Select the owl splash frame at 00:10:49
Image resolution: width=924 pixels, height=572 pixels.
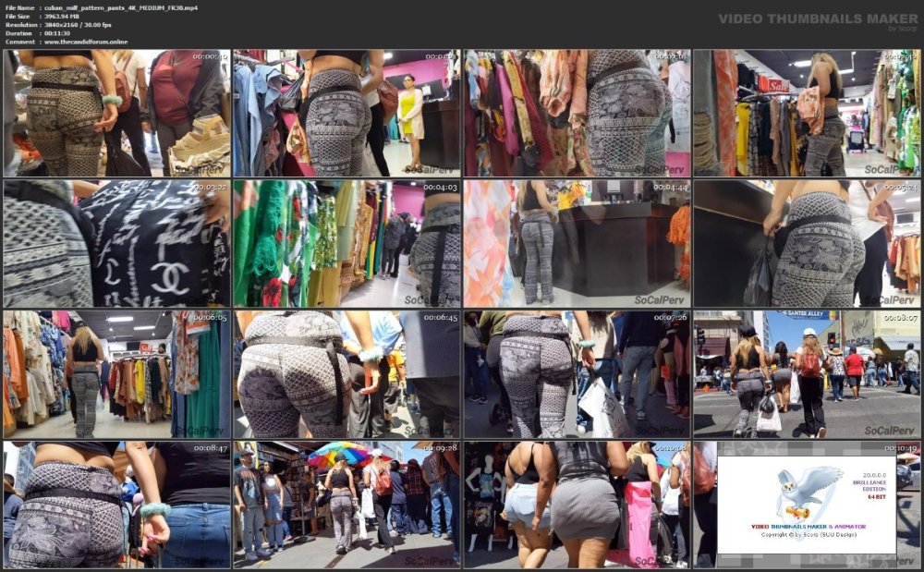coord(807,505)
